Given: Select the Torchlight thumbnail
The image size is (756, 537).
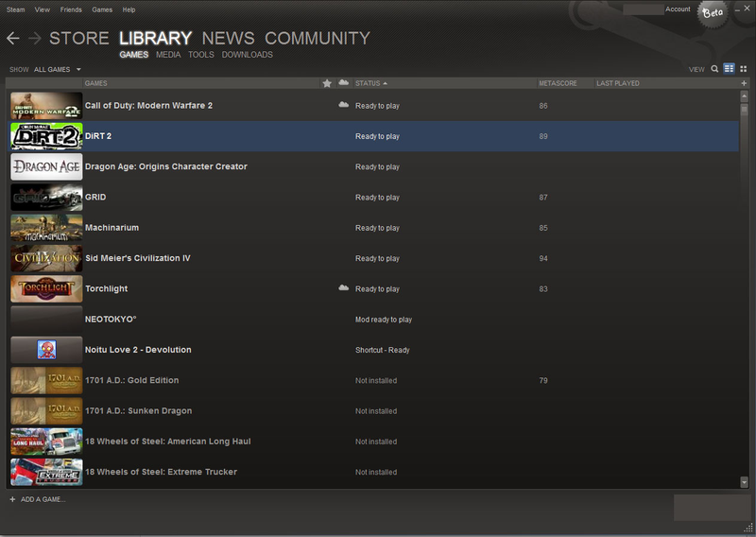Looking at the screenshot, I should pos(46,288).
